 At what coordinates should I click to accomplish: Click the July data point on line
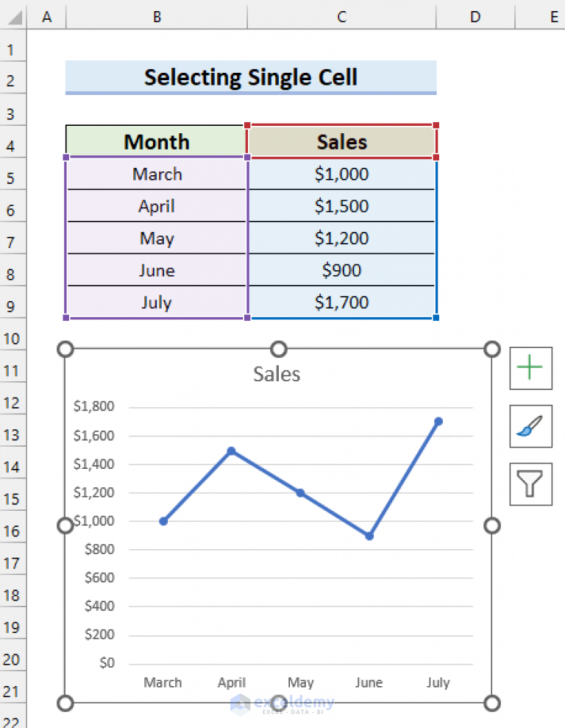[438, 422]
